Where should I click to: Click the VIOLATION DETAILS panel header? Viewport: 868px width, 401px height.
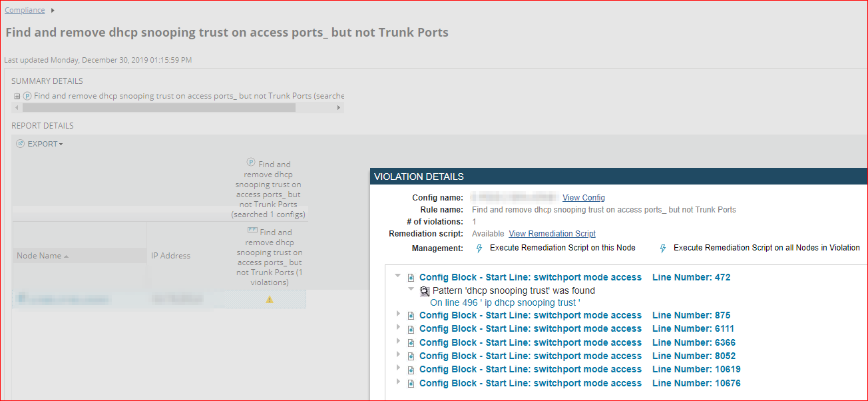pos(618,177)
